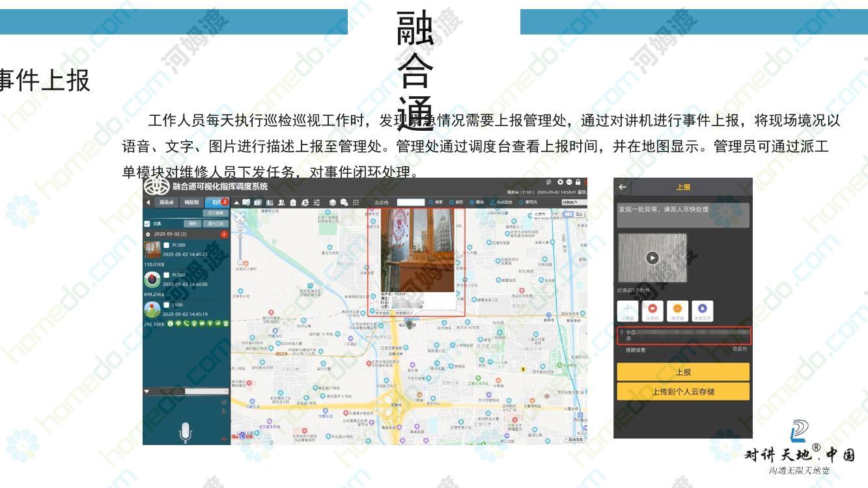This screenshot has width=868, height=488.
Task: Open the city selector on the map
Action: (x=542, y=214)
